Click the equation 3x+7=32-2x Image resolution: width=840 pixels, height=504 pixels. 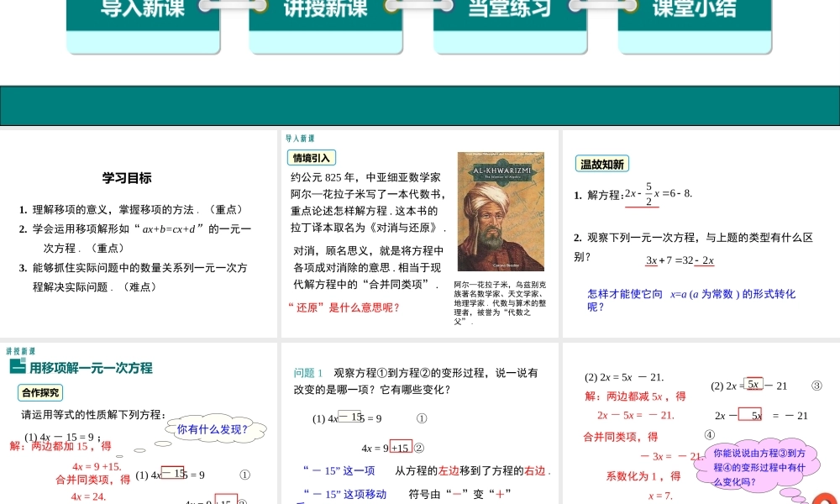tap(680, 261)
